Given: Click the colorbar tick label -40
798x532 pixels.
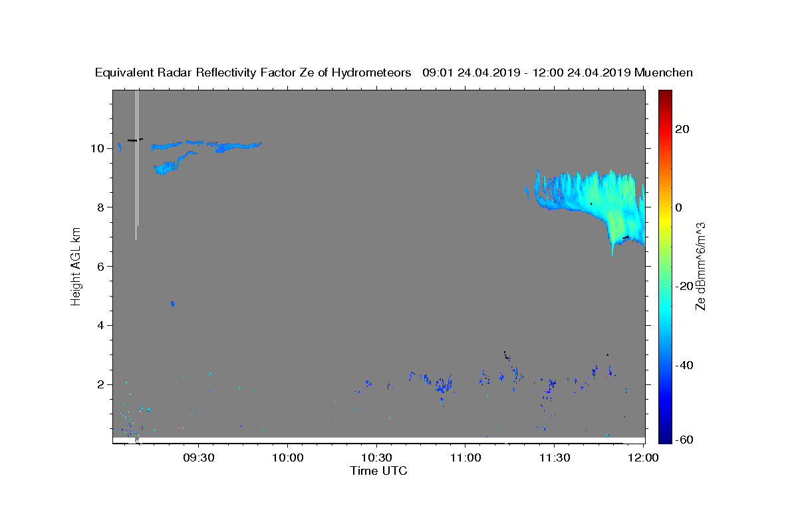Looking at the screenshot, I should coord(685,365).
